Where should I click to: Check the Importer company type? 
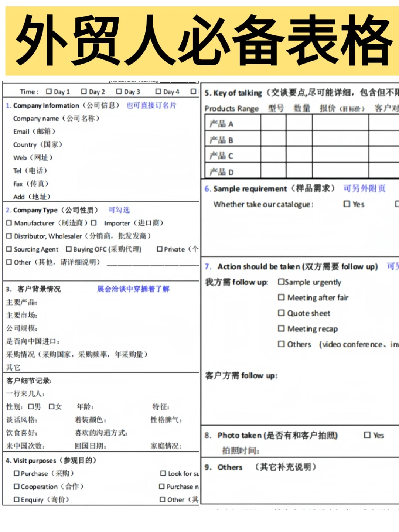[93, 223]
